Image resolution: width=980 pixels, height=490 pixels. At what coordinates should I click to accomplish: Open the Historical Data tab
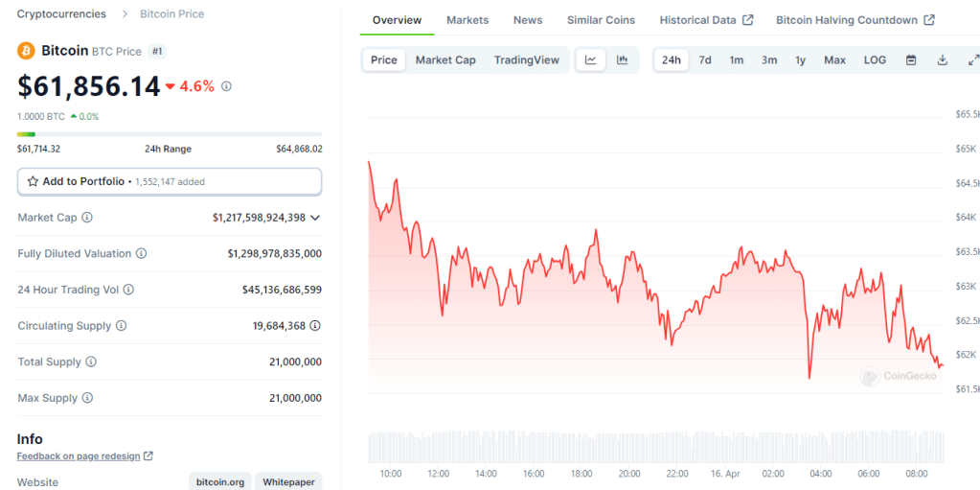[706, 20]
